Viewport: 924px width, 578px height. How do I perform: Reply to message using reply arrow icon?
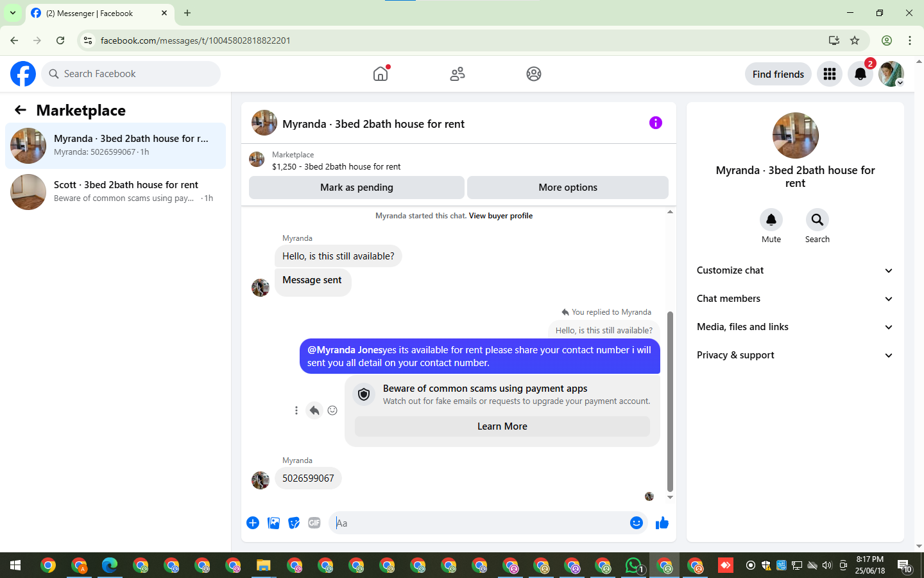pyautogui.click(x=314, y=410)
